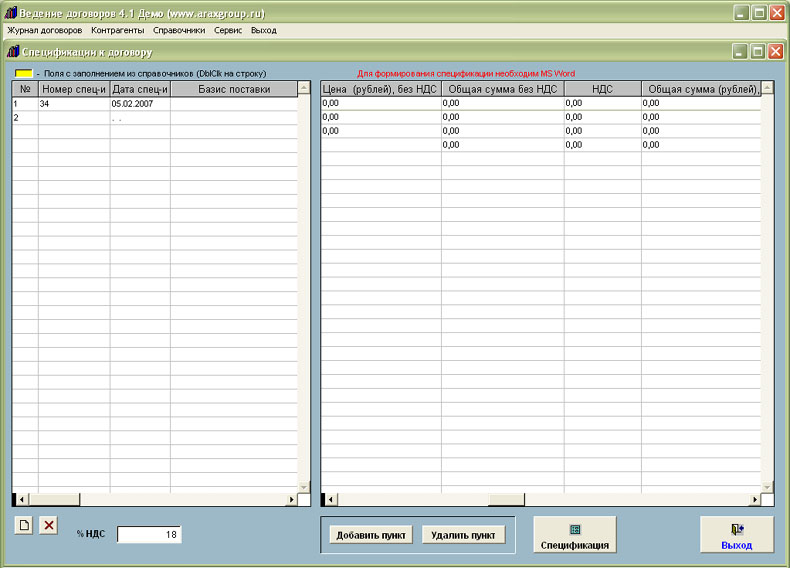Screen dimensions: 790x568
Task: Open the Контрагенты menu
Action: pos(117,30)
